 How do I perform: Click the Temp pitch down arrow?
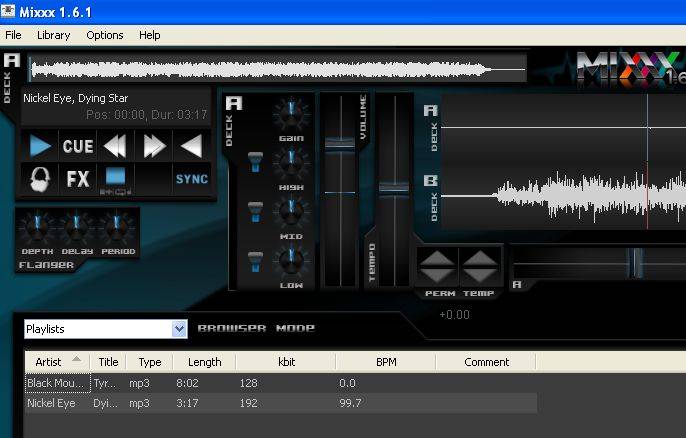tap(480, 275)
